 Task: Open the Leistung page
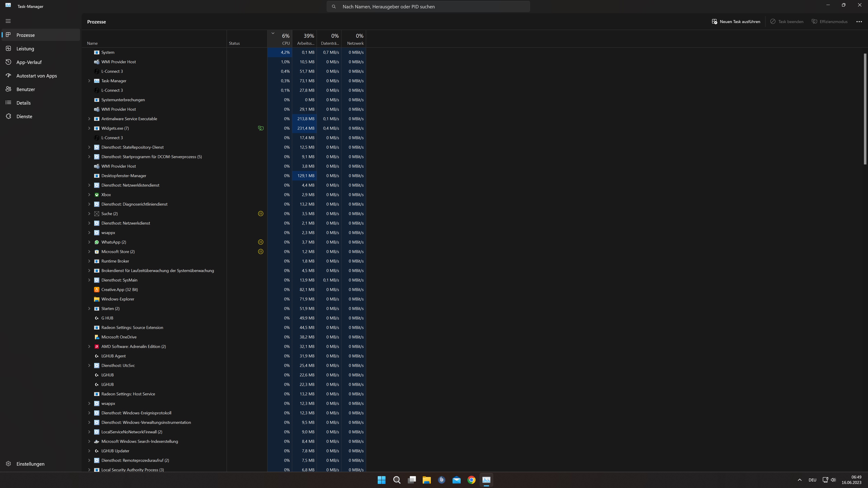click(x=41, y=49)
